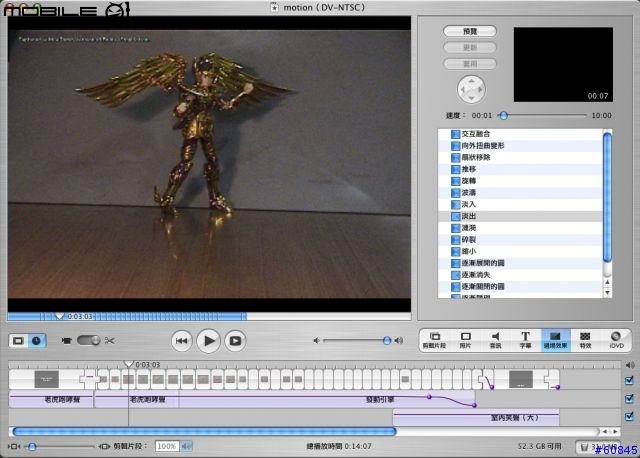Select the 波濤 transition

520,193
